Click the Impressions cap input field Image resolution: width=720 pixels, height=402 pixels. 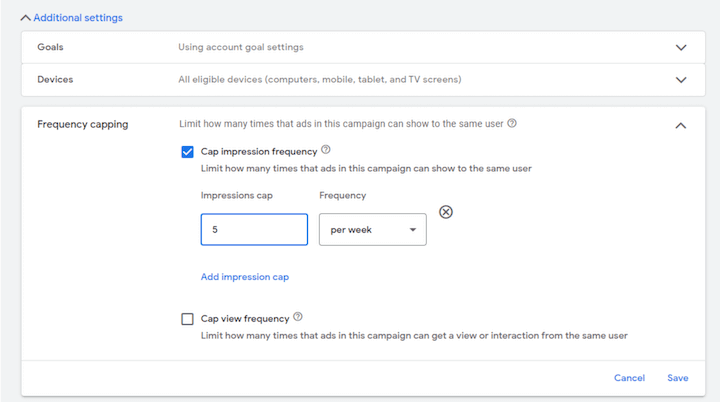[254, 229]
